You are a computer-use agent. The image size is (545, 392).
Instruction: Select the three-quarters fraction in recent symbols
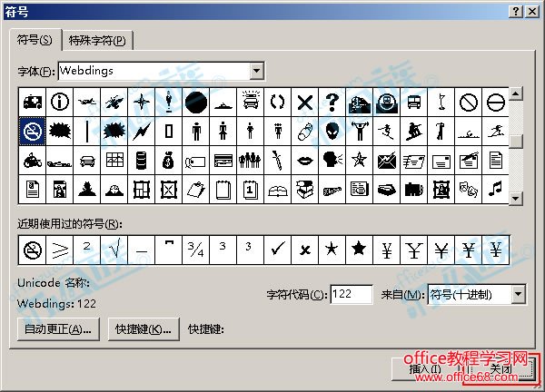point(196,250)
